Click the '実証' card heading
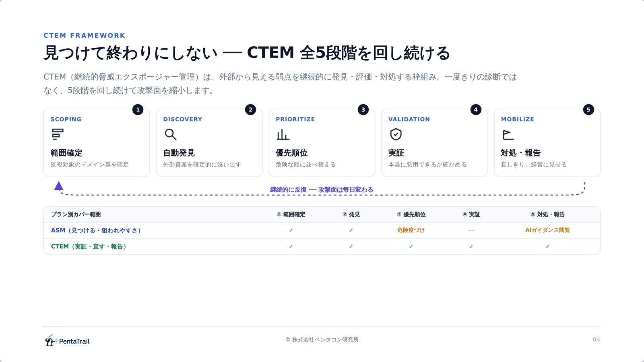The height and width of the screenshot is (362, 644). (396, 153)
